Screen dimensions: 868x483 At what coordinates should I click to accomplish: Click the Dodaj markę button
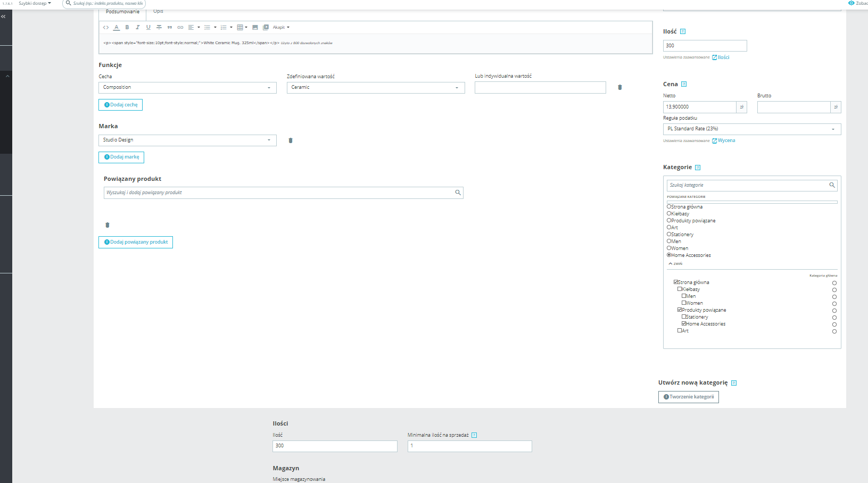pyautogui.click(x=121, y=157)
